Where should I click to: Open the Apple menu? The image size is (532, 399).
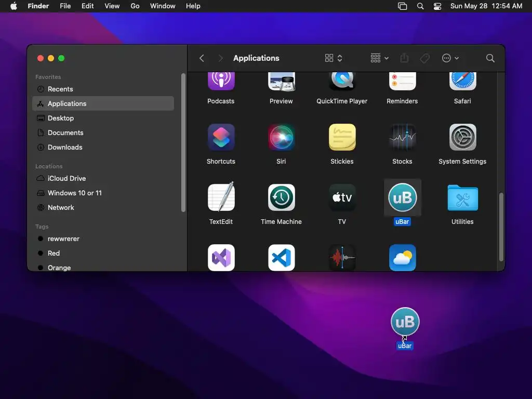(14, 6)
